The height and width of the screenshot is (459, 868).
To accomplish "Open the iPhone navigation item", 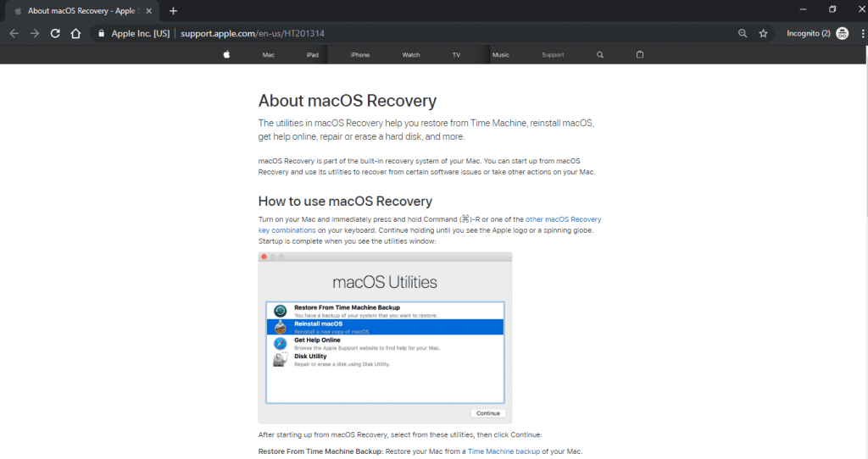I will click(359, 55).
